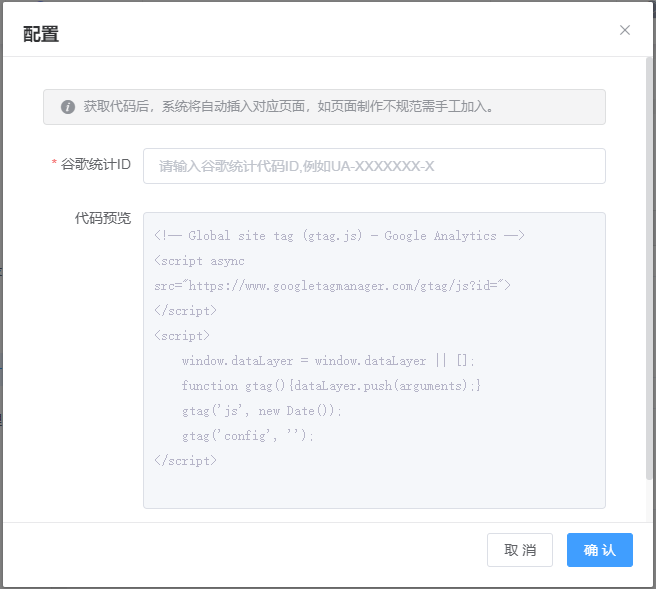Click the gtag('config', '') line
The height and width of the screenshot is (589, 656).
(x=248, y=436)
